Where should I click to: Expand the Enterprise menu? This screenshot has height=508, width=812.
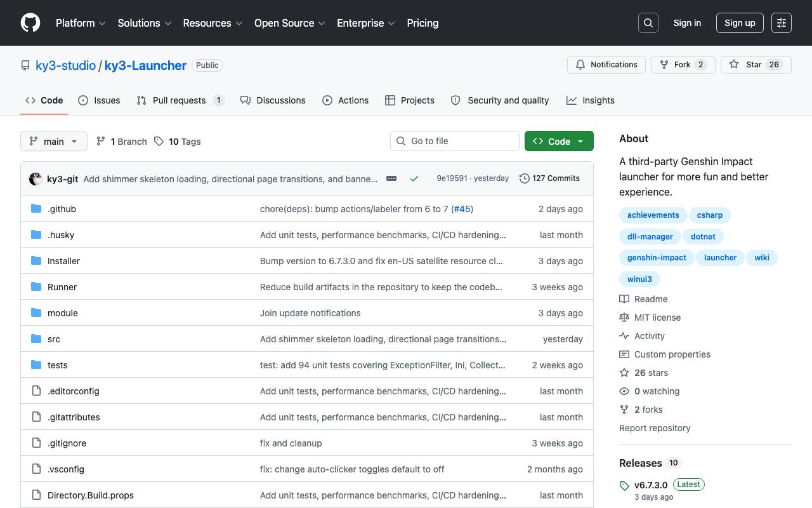(366, 23)
